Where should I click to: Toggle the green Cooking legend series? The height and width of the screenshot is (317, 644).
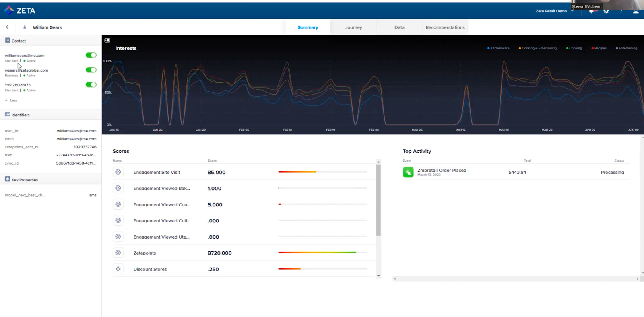tap(574, 48)
